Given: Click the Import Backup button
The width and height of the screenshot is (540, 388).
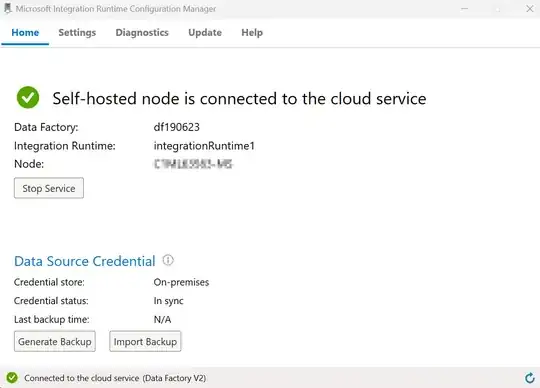Looking at the screenshot, I should coord(145,342).
